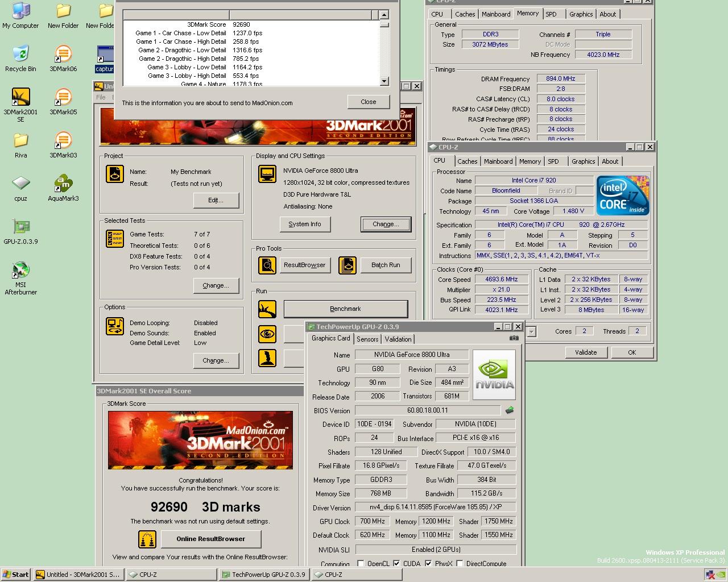
Task: Click the results list scrollbar down arrow
Action: coord(384,81)
